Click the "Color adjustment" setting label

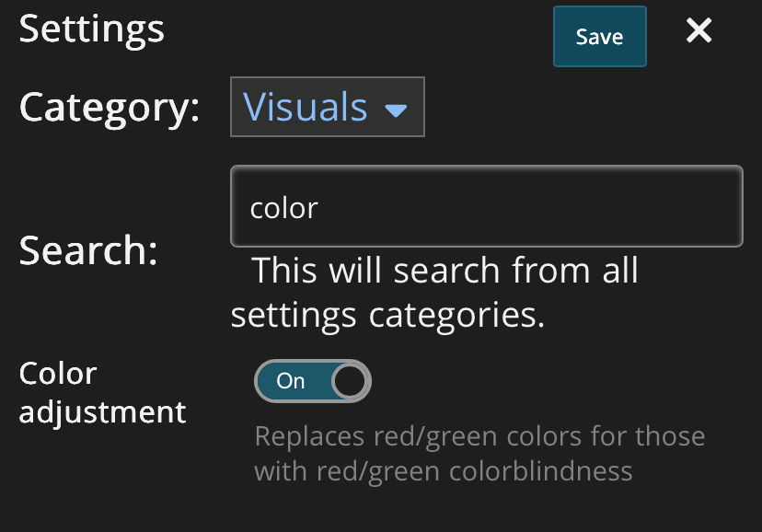102,392
